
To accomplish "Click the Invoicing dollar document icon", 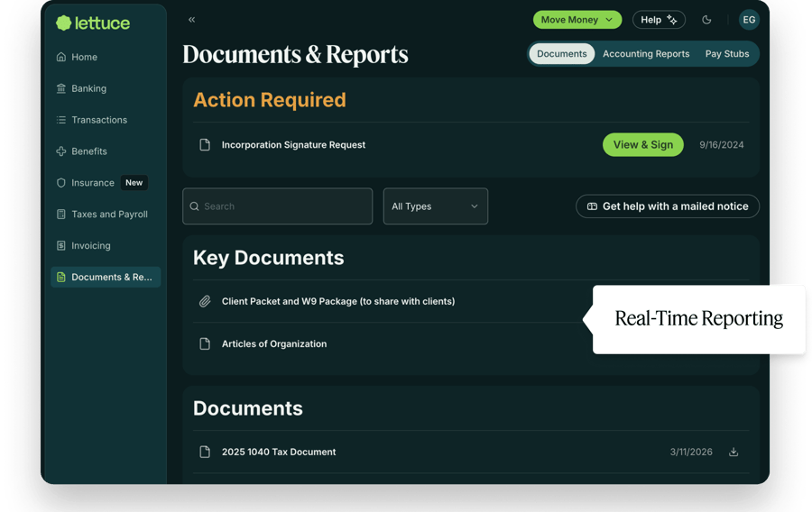I will [61, 246].
